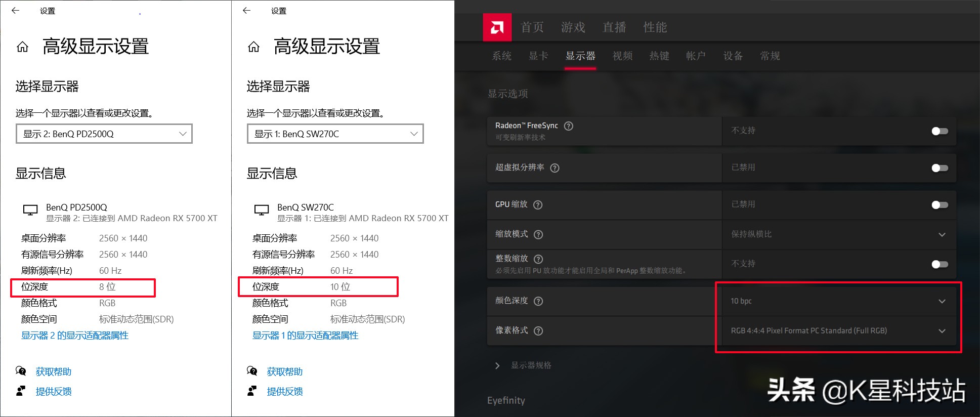Viewport: 980px width, 417px height.
Task: Switch to the 帐户 settings sub-tab
Action: [x=696, y=56]
